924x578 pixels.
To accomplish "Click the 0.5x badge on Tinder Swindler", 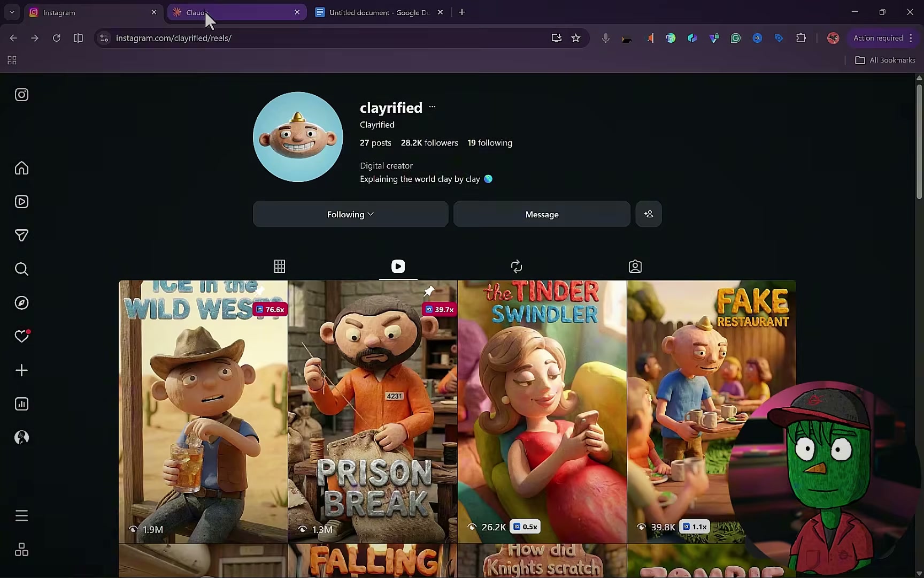I will [x=525, y=527].
